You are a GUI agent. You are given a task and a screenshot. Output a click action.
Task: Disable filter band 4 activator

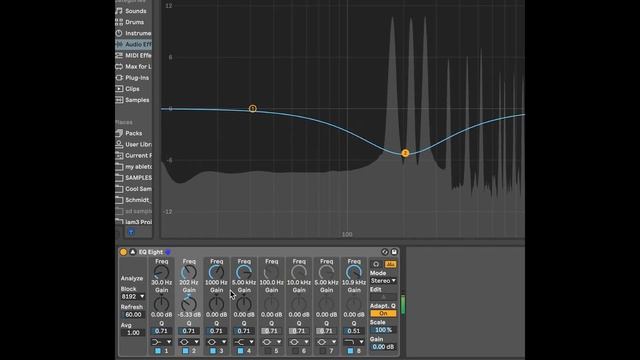(240, 351)
